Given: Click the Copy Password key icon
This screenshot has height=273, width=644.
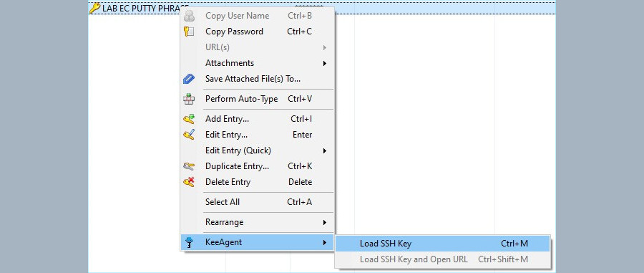Looking at the screenshot, I should click(x=189, y=32).
